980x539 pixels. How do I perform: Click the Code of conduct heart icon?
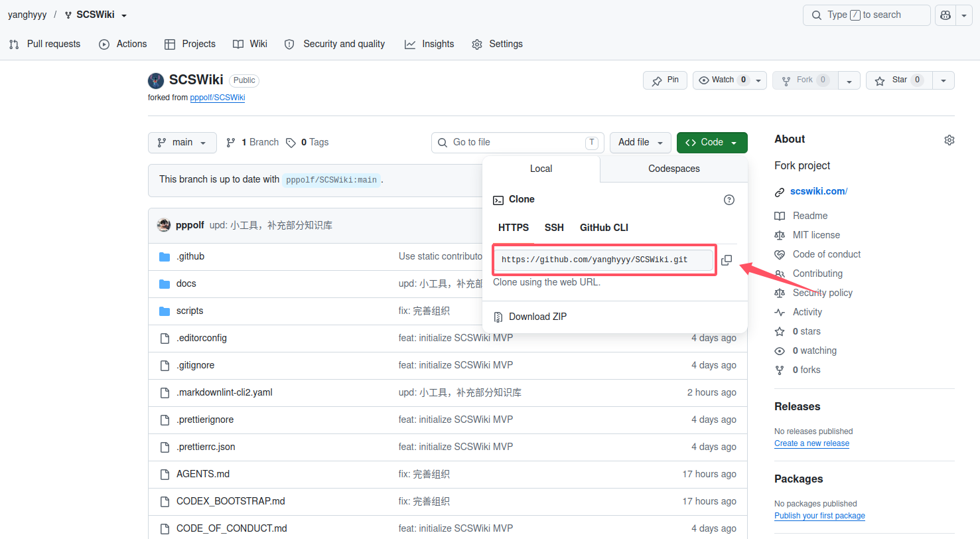point(780,255)
